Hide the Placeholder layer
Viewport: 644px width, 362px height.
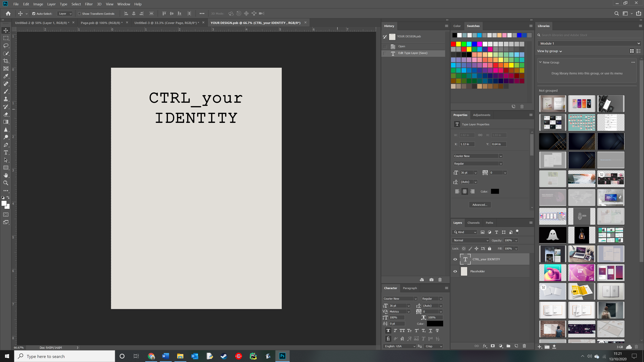(455, 271)
